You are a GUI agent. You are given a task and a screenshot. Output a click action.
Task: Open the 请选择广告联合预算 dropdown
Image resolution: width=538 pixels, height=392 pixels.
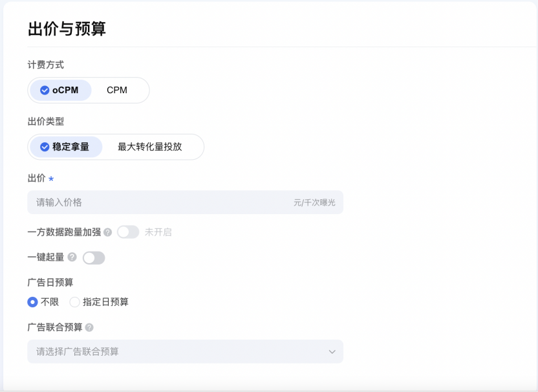click(x=185, y=352)
